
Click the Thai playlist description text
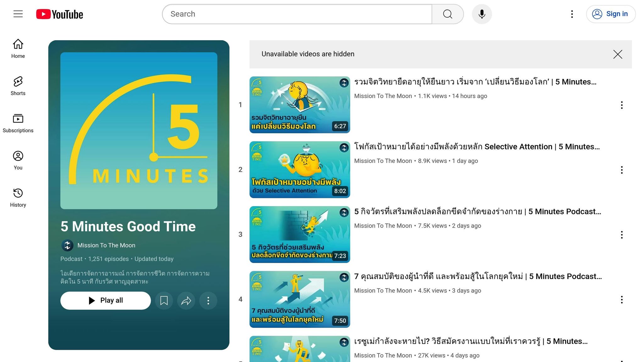click(135, 277)
